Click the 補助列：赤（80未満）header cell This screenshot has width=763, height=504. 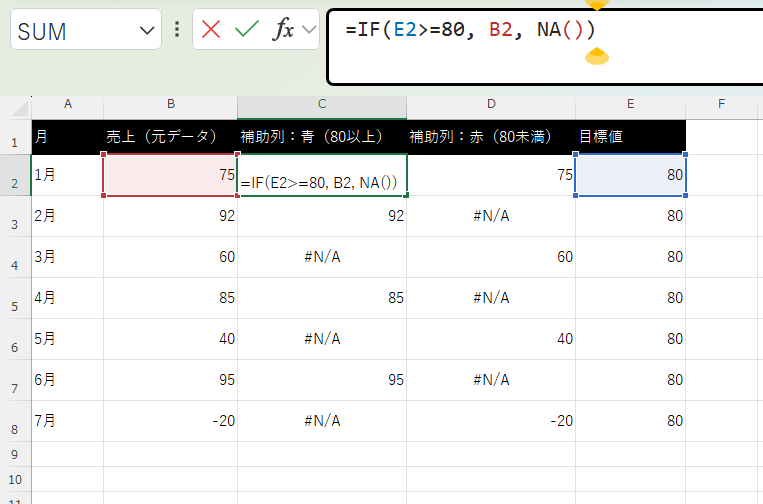(x=491, y=137)
